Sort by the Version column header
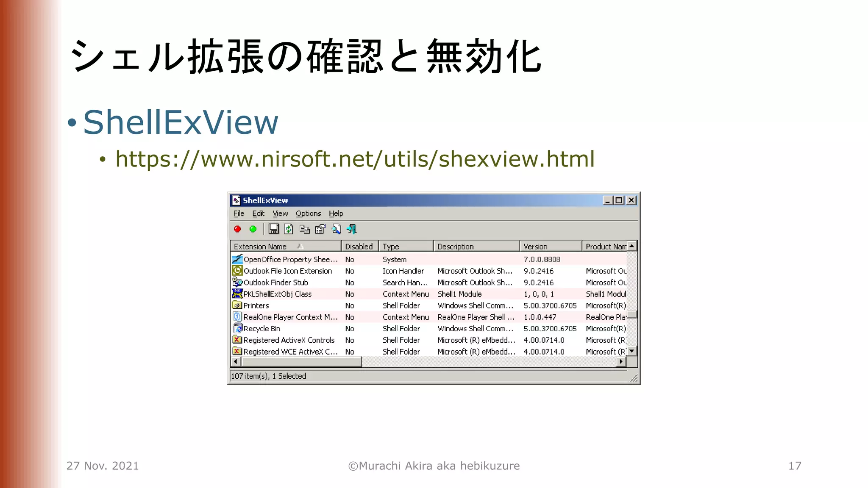Screen dimensions: 868x488 click(551, 247)
